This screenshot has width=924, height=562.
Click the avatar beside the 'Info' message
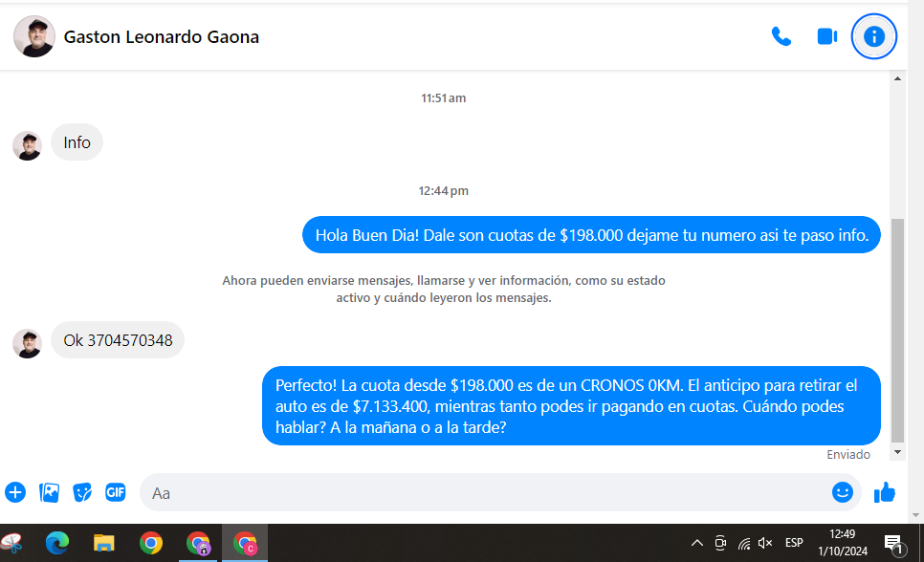click(x=27, y=145)
